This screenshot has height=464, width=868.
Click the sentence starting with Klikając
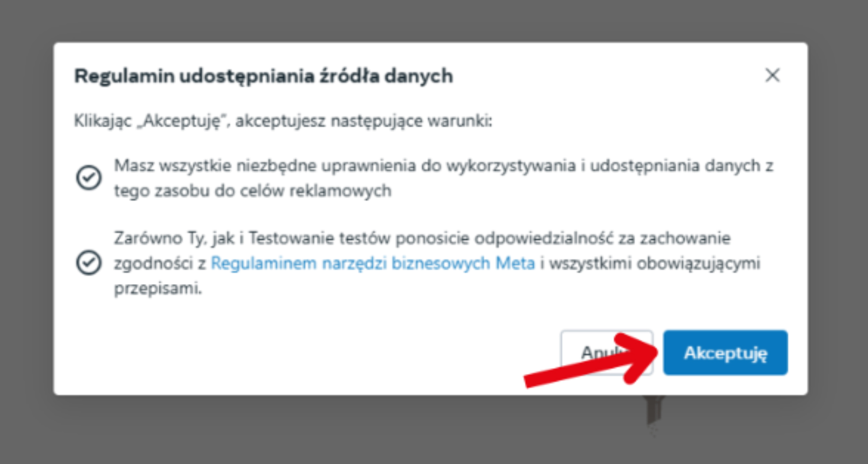click(x=283, y=121)
